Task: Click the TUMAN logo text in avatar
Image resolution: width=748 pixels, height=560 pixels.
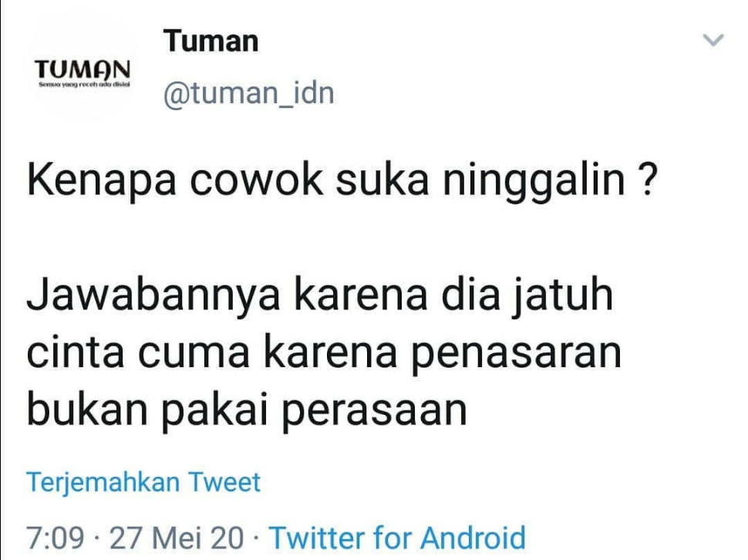Action: [82, 69]
